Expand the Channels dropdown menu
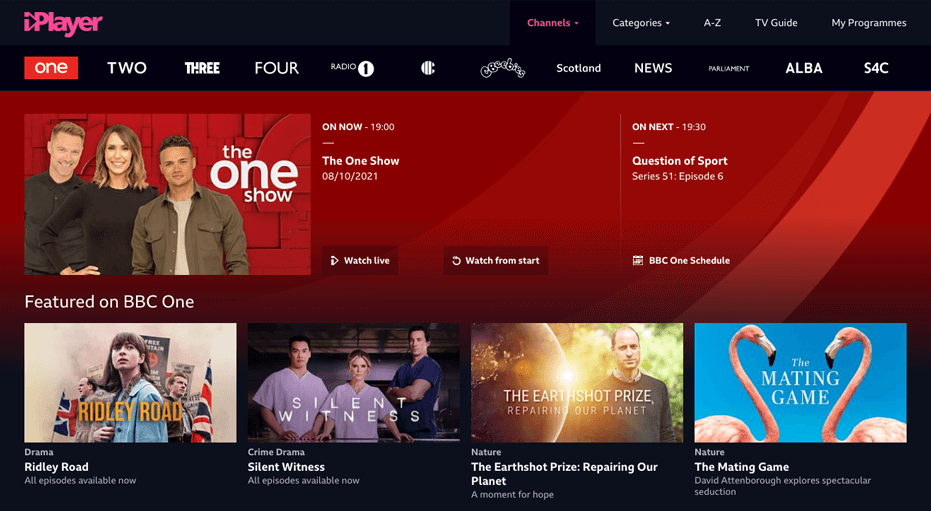Viewport: 931px width, 511px height. click(552, 23)
